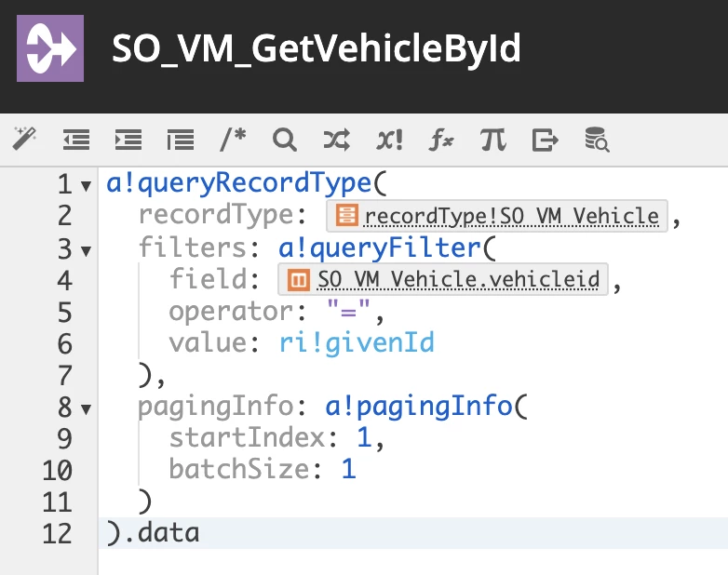Collapse the code fold on line 1

click(86, 186)
